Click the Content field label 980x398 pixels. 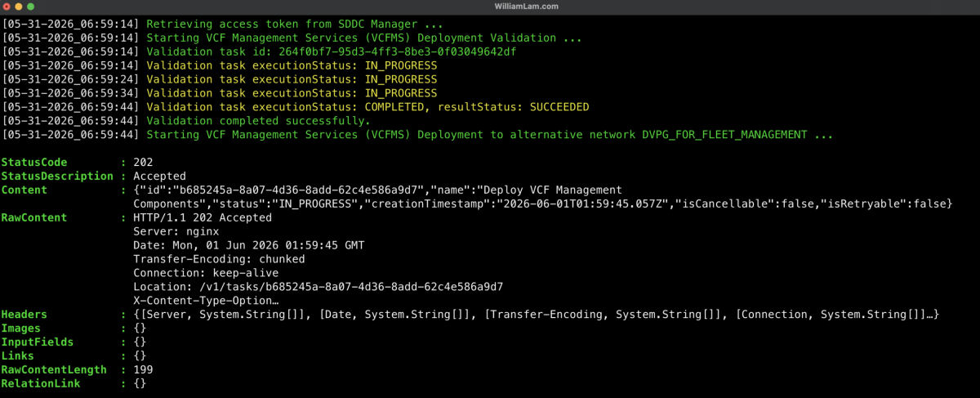tap(24, 190)
